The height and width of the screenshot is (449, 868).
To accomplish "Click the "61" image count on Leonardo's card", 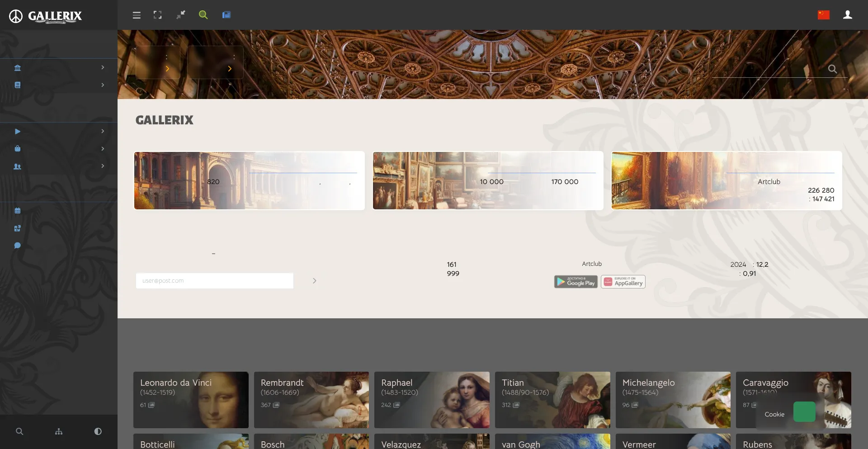I will coord(143,405).
